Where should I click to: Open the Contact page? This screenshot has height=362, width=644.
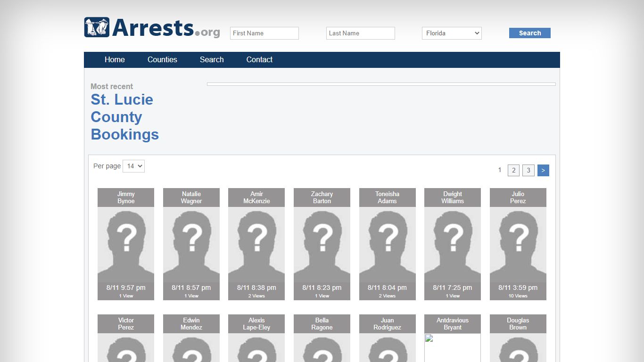click(259, 59)
